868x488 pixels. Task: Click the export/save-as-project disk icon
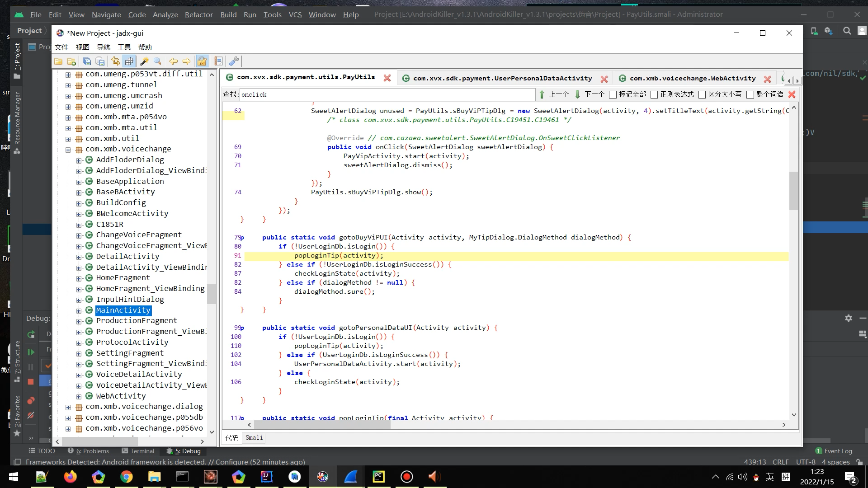pos(100,61)
